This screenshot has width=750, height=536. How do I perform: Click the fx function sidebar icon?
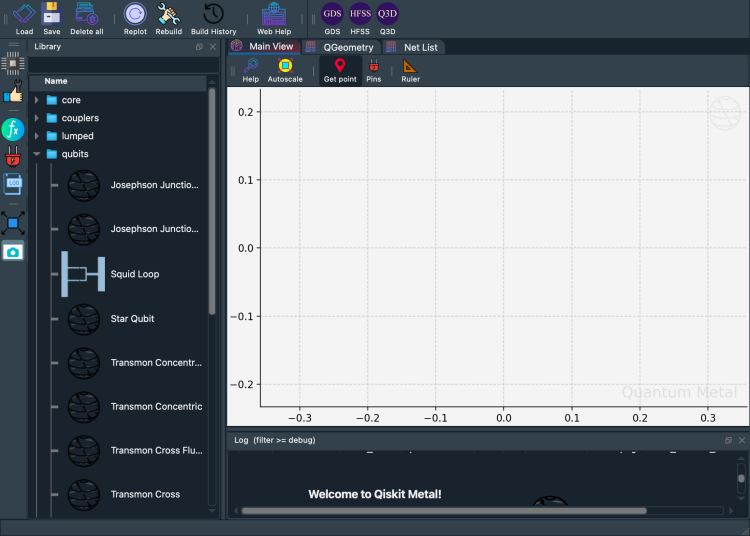click(13, 129)
